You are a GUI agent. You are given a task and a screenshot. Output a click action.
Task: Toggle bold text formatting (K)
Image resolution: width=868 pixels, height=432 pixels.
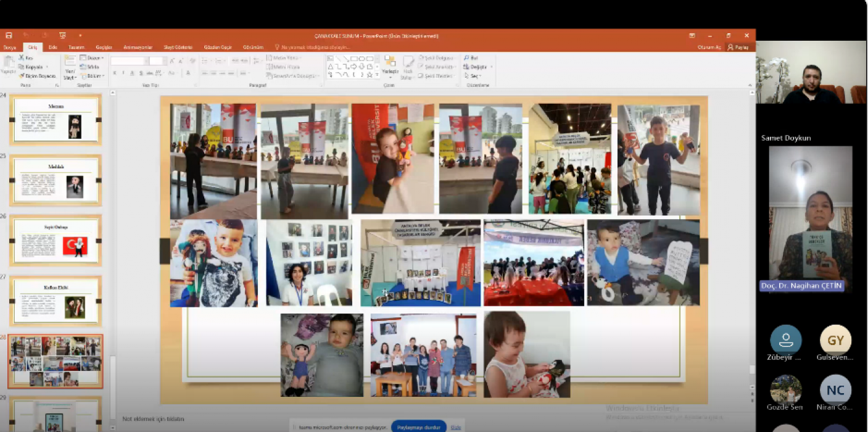114,73
